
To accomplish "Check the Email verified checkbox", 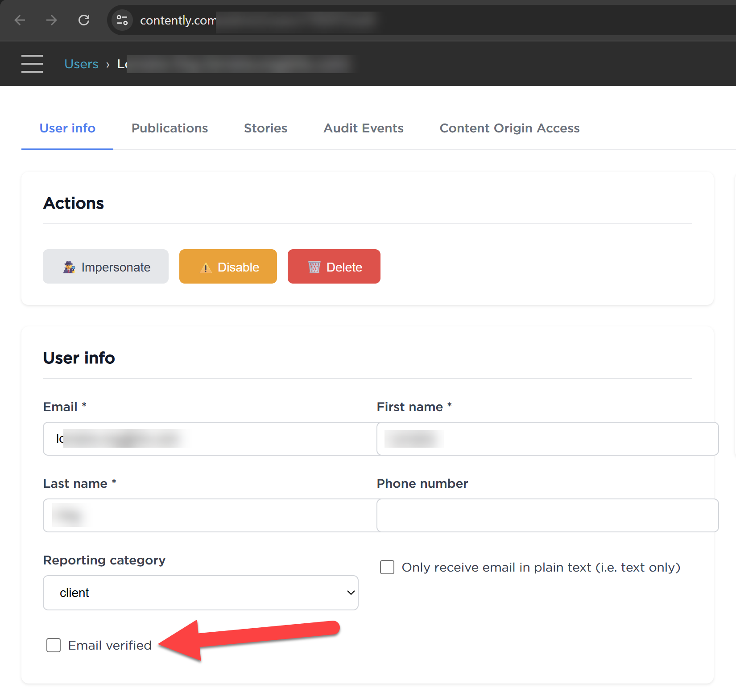I will [54, 645].
